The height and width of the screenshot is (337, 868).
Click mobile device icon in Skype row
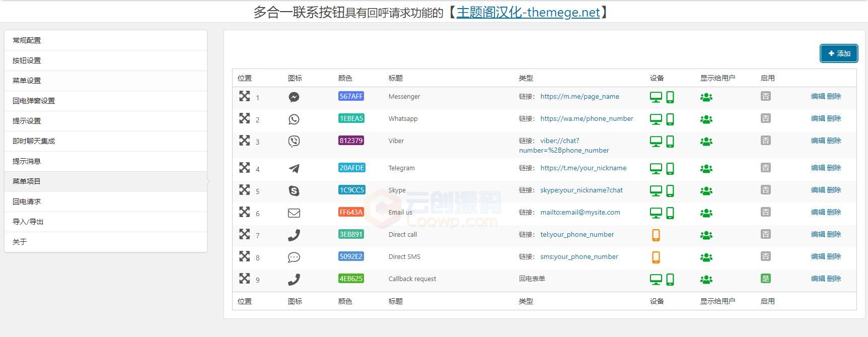click(670, 191)
